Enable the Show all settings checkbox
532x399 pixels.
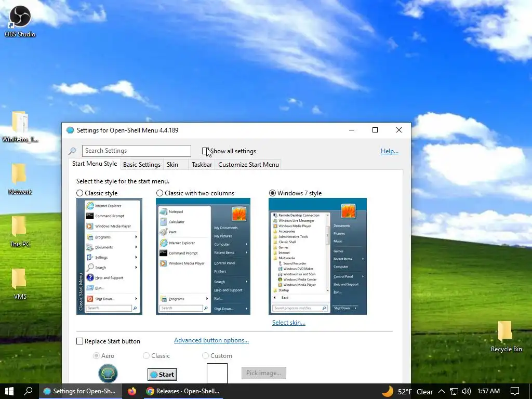coord(205,151)
